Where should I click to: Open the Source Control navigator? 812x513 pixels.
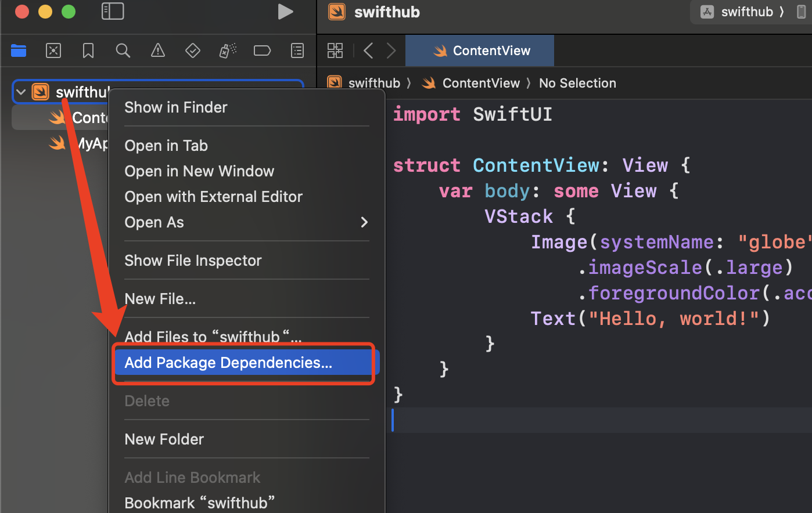tap(53, 50)
